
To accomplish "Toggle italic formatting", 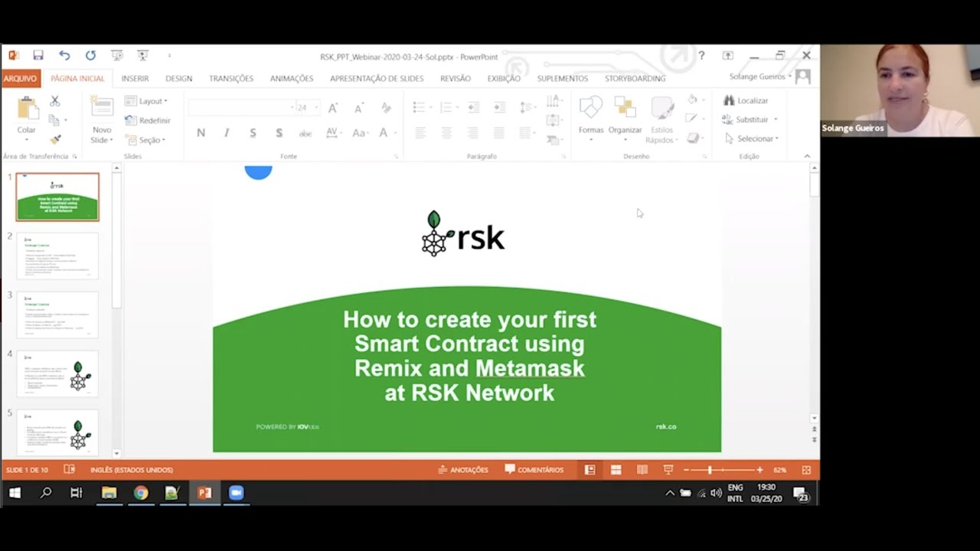I will (x=227, y=132).
